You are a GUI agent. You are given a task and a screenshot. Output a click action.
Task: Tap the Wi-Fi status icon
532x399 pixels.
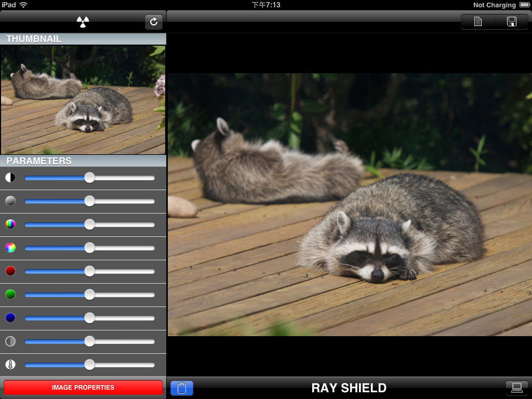click(x=23, y=5)
